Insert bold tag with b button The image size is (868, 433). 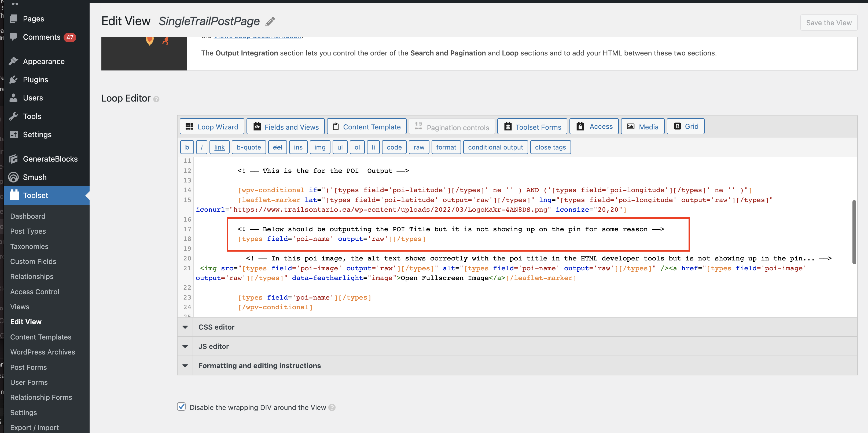point(187,147)
